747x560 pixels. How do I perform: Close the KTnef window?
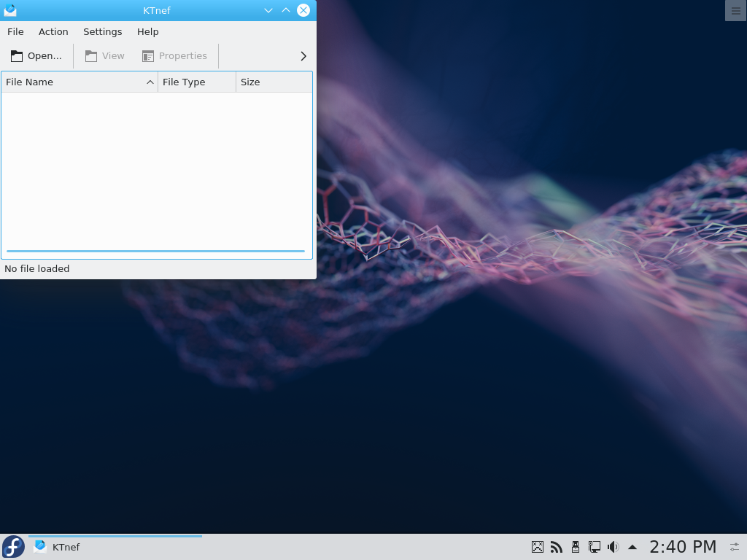(x=303, y=10)
